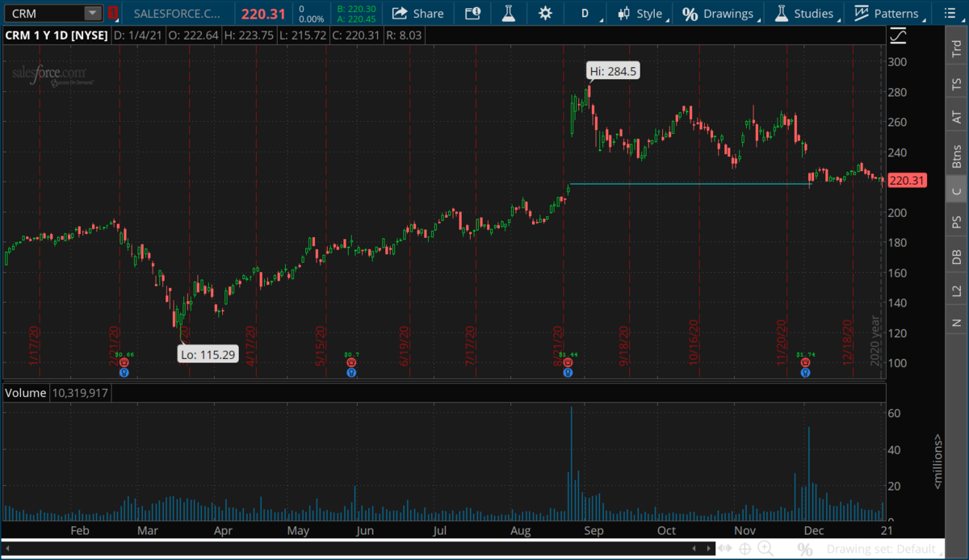Click the Hi: 284.5 price label
The image size is (969, 560).
pos(613,71)
